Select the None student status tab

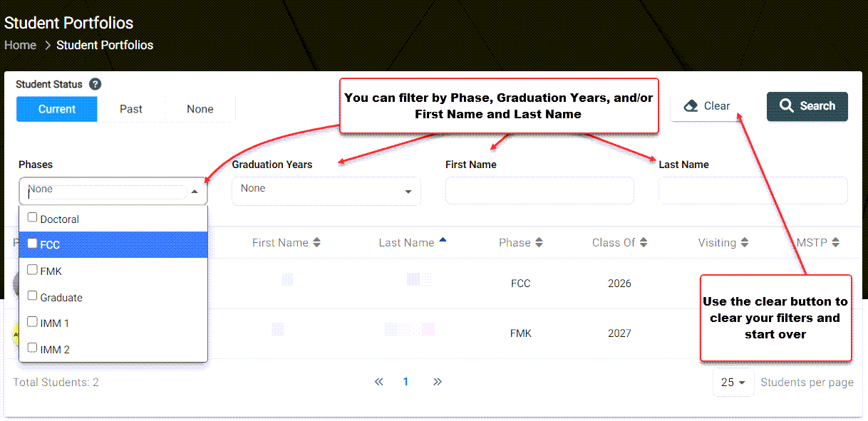200,109
